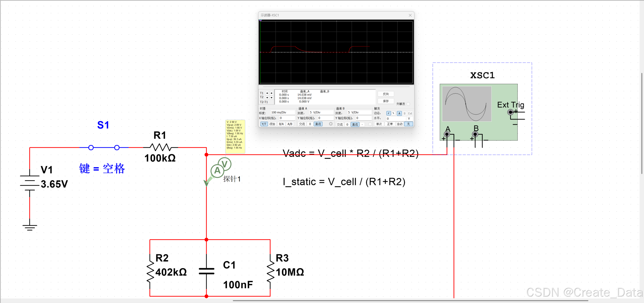Click the vertical scrollbar of the schematic

click(642, 123)
